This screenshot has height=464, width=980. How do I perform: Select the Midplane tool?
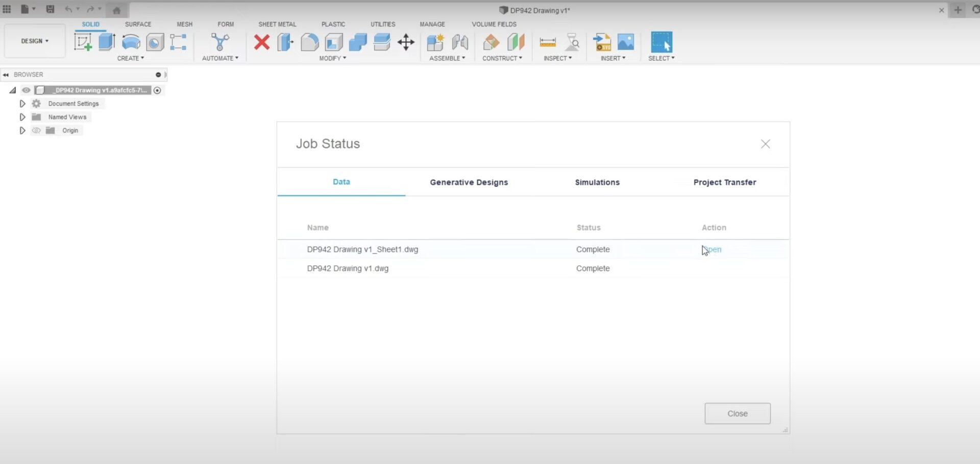tap(516, 42)
